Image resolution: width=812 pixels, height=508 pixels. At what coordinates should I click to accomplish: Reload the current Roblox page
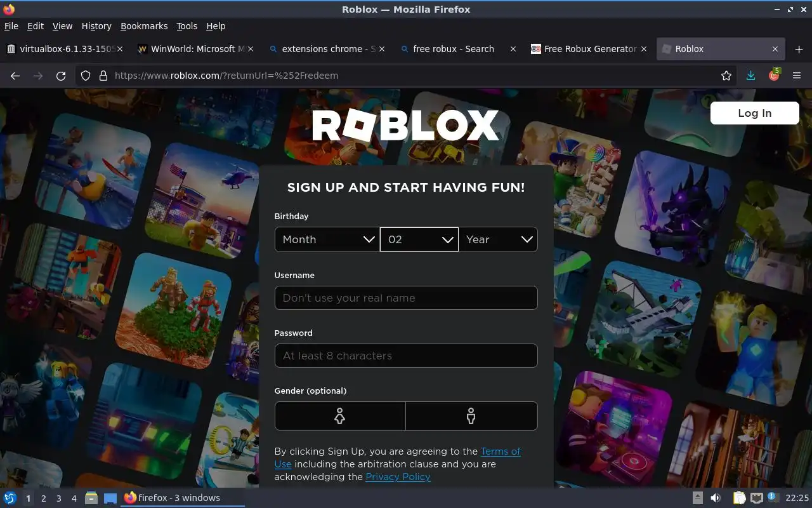tap(61, 76)
